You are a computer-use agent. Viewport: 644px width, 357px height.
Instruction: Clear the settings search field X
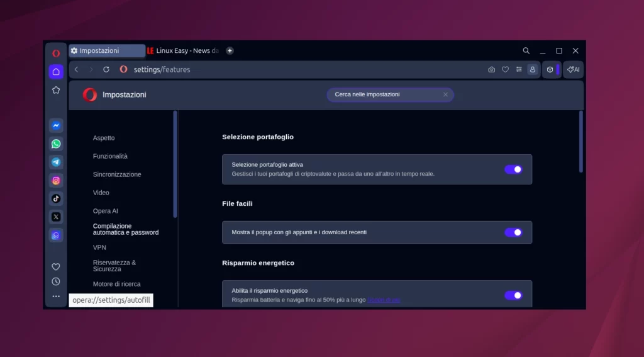[445, 94]
